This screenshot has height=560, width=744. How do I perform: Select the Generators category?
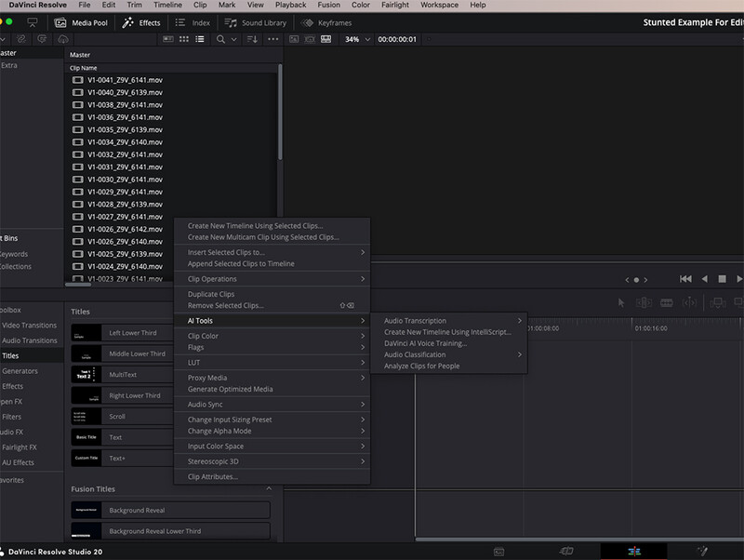tap(20, 371)
